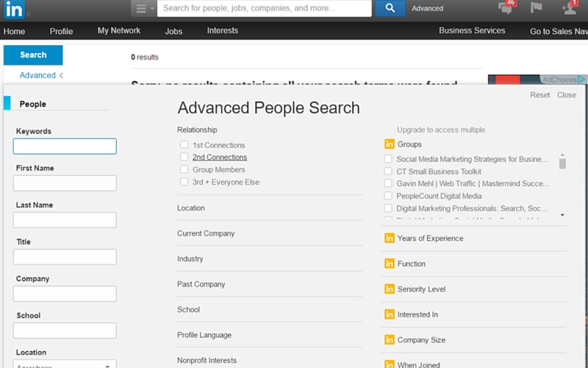This screenshot has width=588, height=368.
Task: Select the People search tab
Action: pos(32,104)
